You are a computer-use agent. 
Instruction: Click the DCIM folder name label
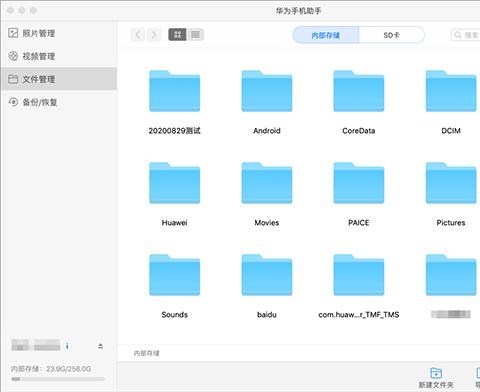coord(451,131)
